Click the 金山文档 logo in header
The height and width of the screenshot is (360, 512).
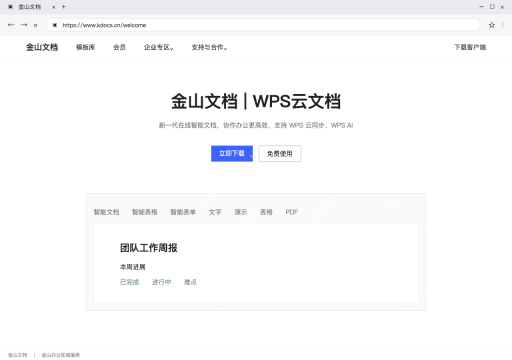42,47
